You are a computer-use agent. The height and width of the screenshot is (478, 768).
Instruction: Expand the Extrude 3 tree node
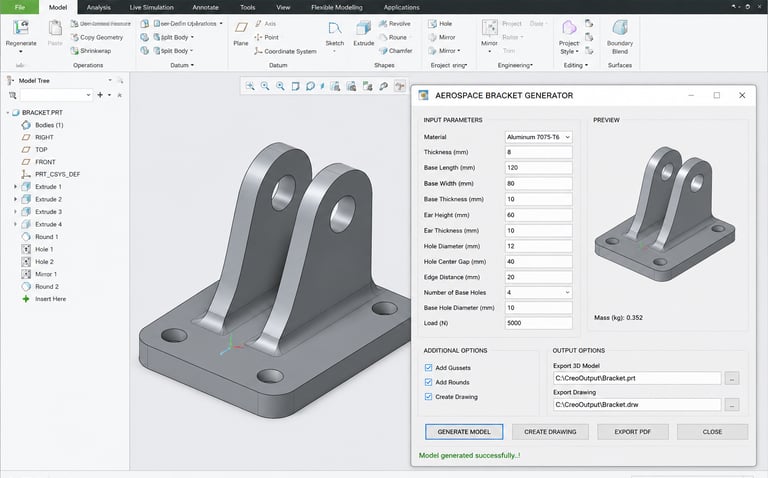[15, 212]
